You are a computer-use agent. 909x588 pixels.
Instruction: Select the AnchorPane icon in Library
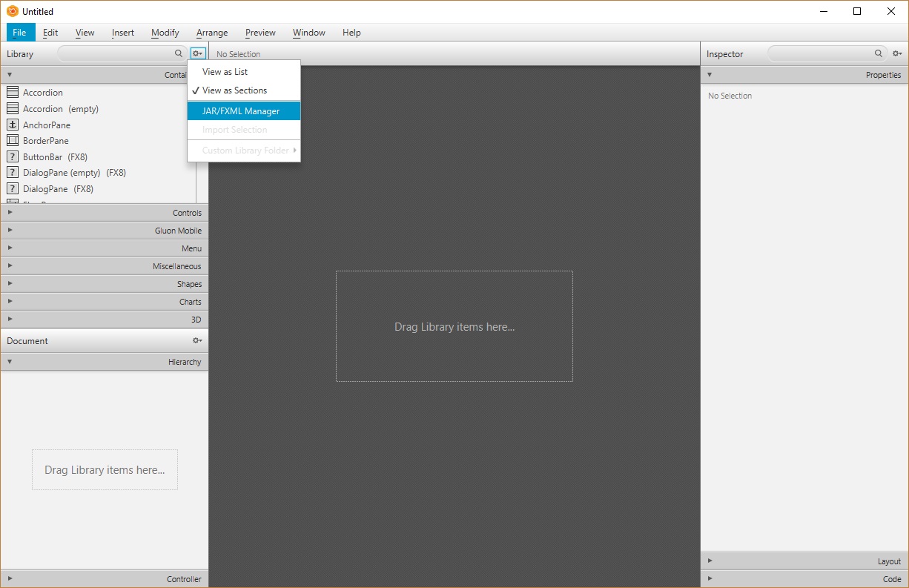[12, 125]
